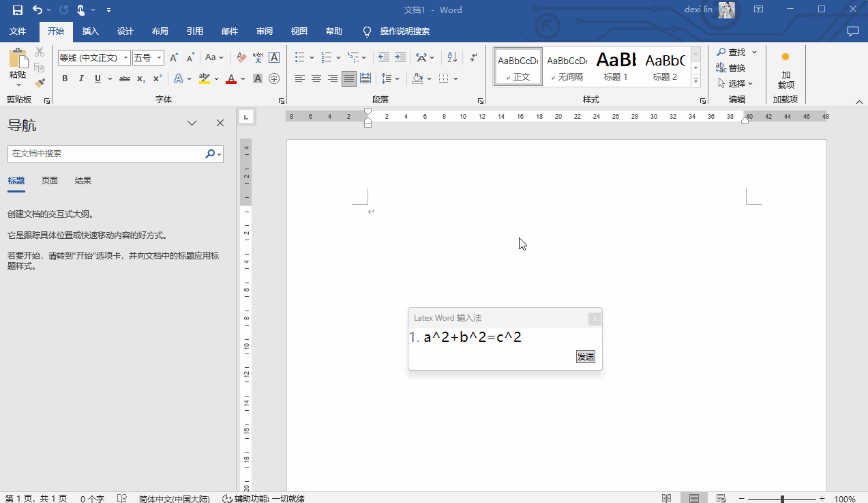
Task: Toggle Character Shading button
Action: click(x=258, y=79)
